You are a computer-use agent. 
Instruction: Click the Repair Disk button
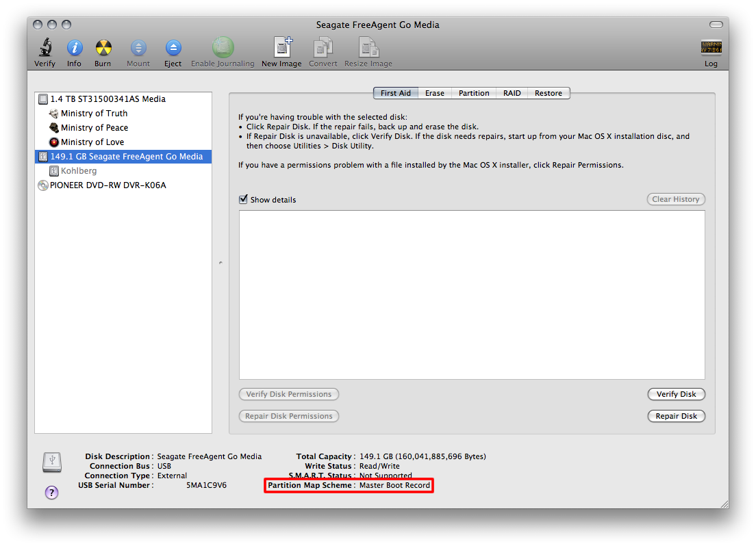point(676,416)
